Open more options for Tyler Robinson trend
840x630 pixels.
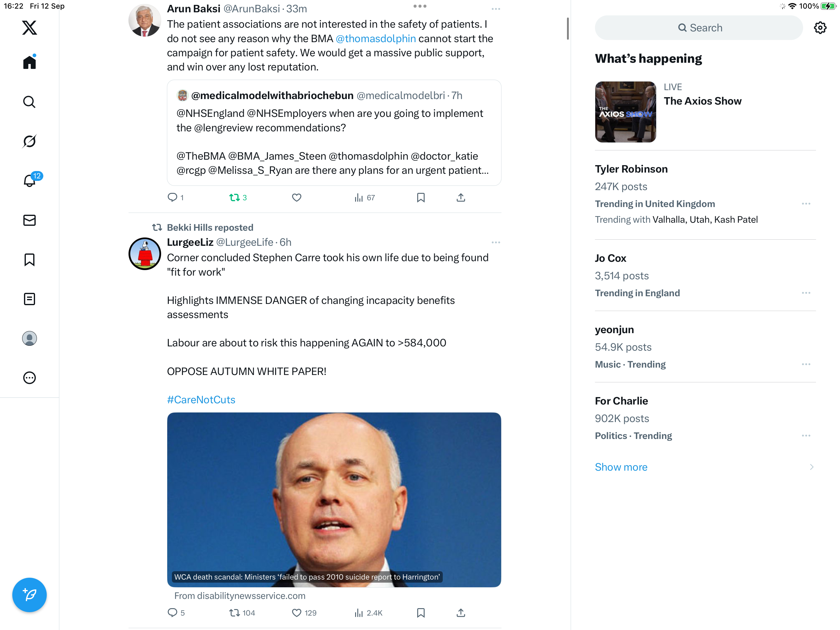pyautogui.click(x=806, y=204)
